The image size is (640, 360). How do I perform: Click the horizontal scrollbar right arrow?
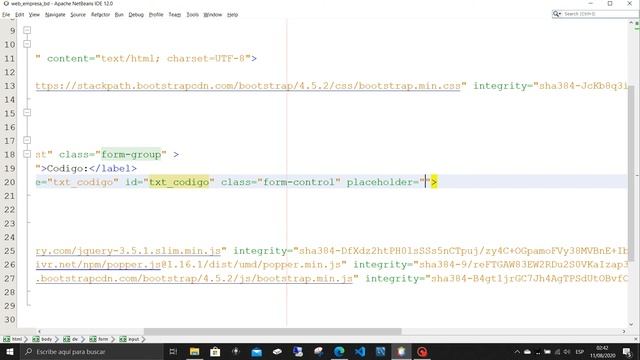(x=624, y=331)
